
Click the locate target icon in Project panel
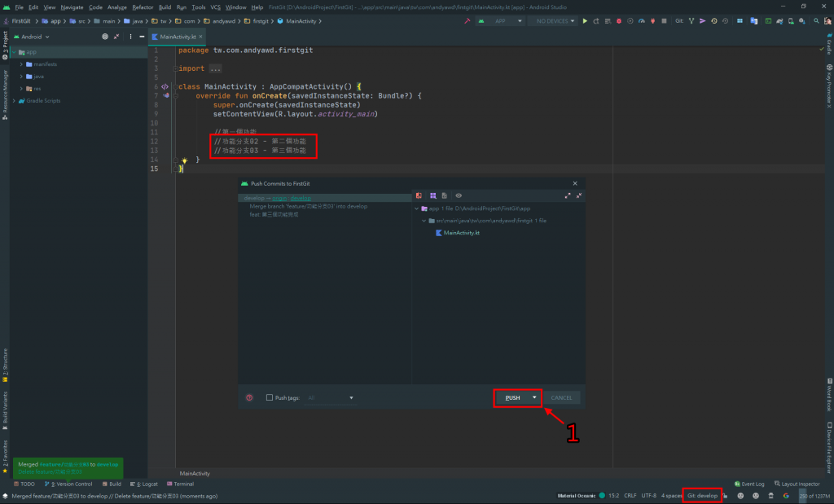click(105, 37)
